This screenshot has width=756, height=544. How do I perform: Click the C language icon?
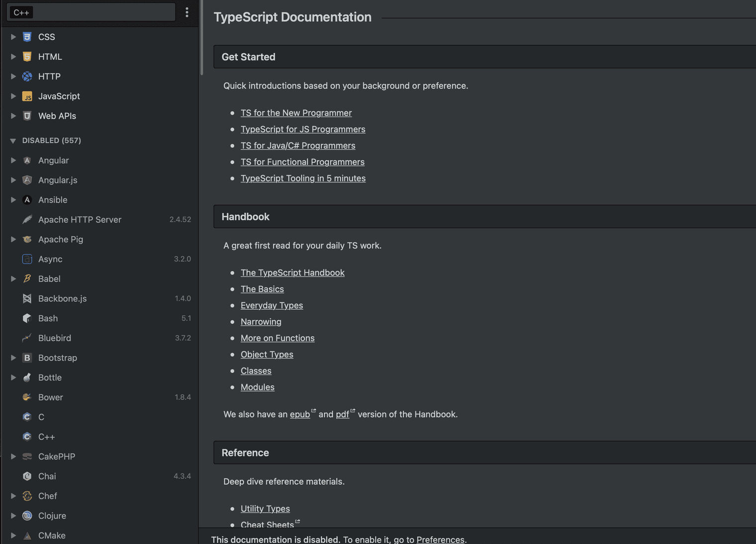pyautogui.click(x=27, y=417)
